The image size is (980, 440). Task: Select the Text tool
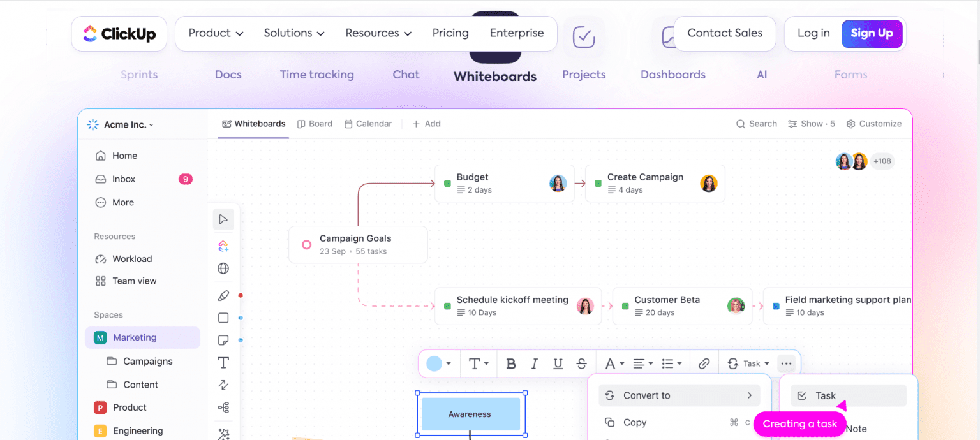(x=223, y=363)
